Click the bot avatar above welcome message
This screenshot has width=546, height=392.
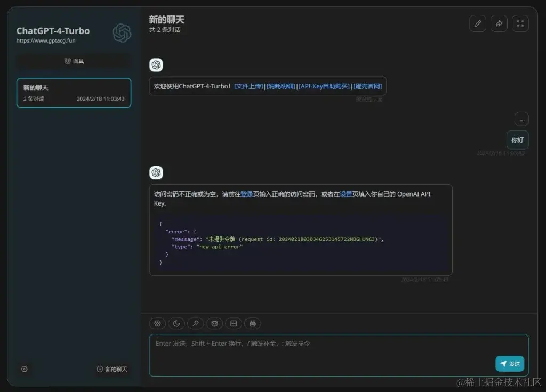[156, 65]
